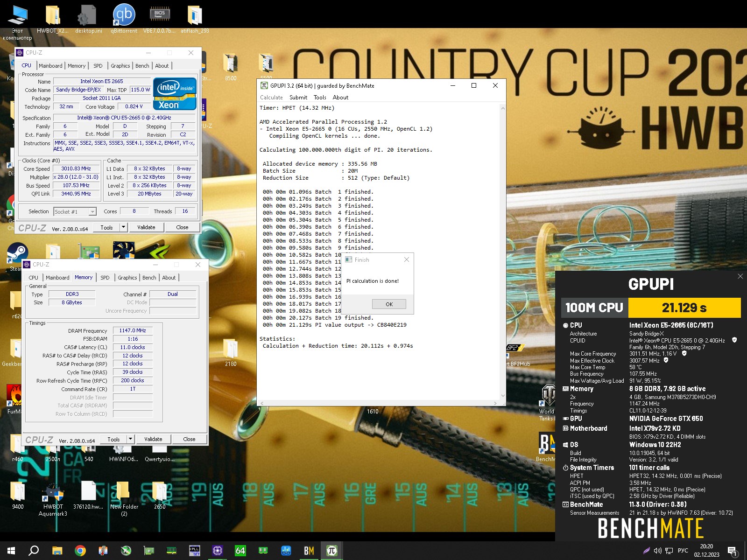
Task: Open the Submit menu in GPUPI
Action: click(298, 98)
